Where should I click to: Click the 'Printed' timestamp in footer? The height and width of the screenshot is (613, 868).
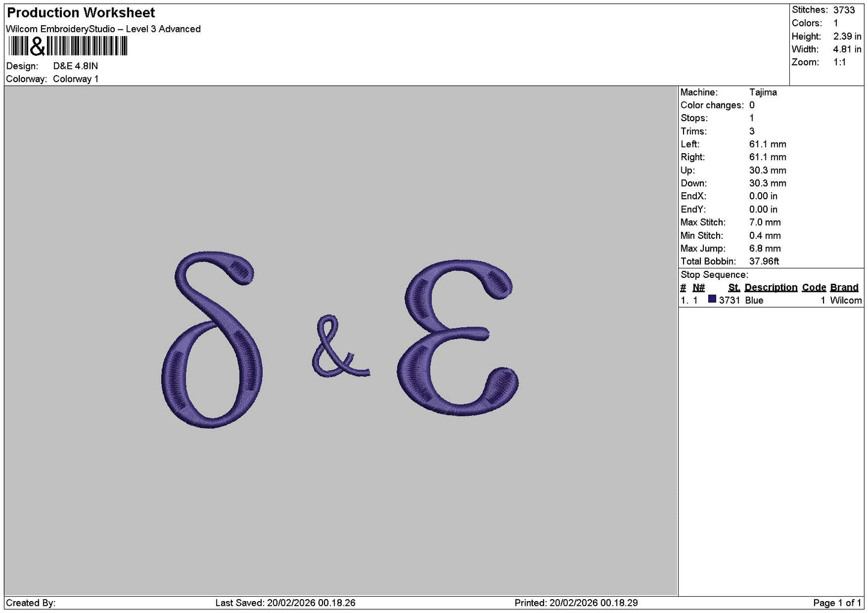(576, 603)
